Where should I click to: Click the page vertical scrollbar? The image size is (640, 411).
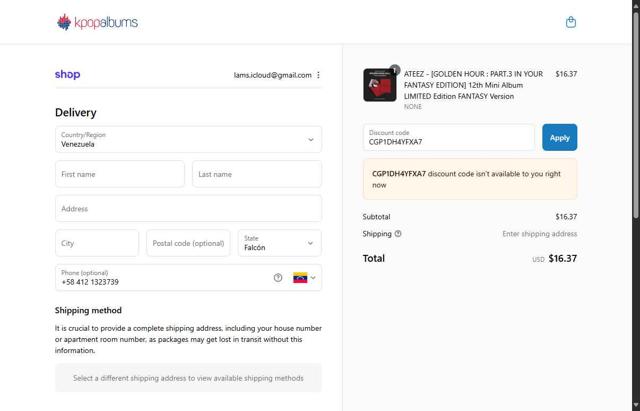click(636, 114)
